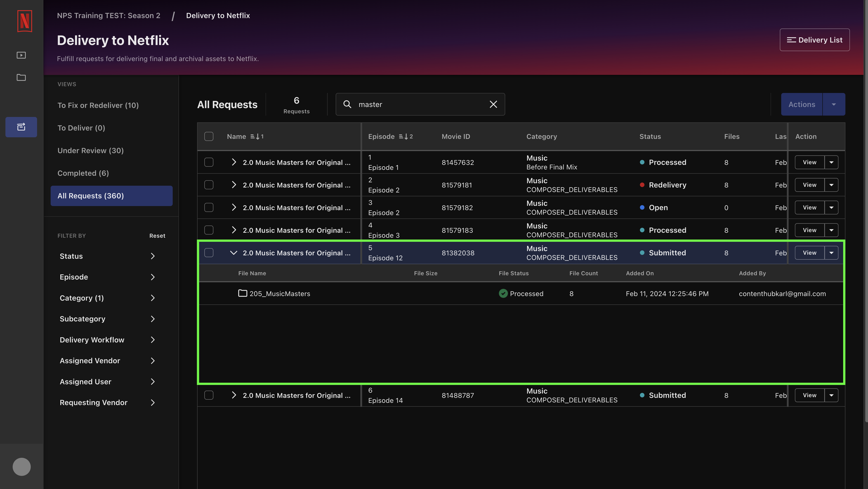The height and width of the screenshot is (489, 868).
Task: Select All Requests (360) view
Action: click(x=111, y=196)
